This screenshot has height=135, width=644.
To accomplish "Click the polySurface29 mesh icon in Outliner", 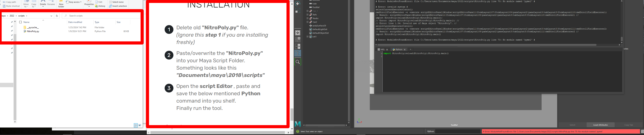I will [x=311, y=26].
